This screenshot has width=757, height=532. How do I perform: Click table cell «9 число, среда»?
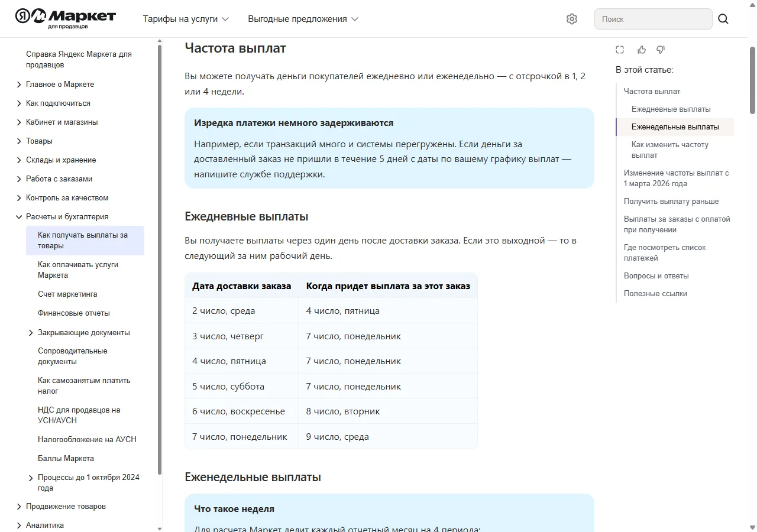coord(388,437)
